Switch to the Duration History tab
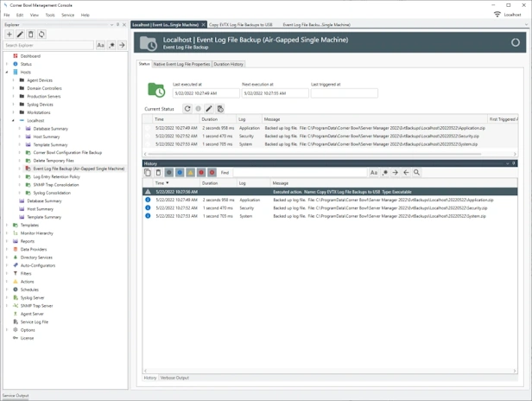This screenshot has height=401, width=532. (229, 64)
